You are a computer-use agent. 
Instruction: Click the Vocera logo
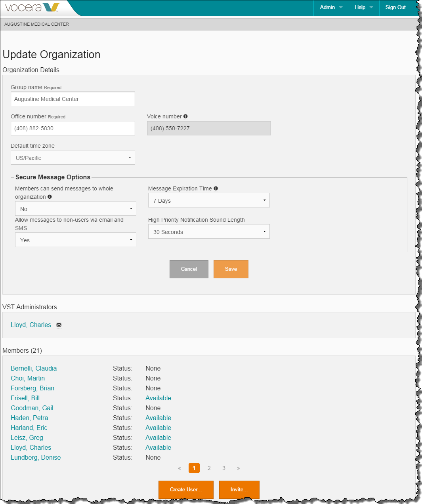(x=32, y=8)
